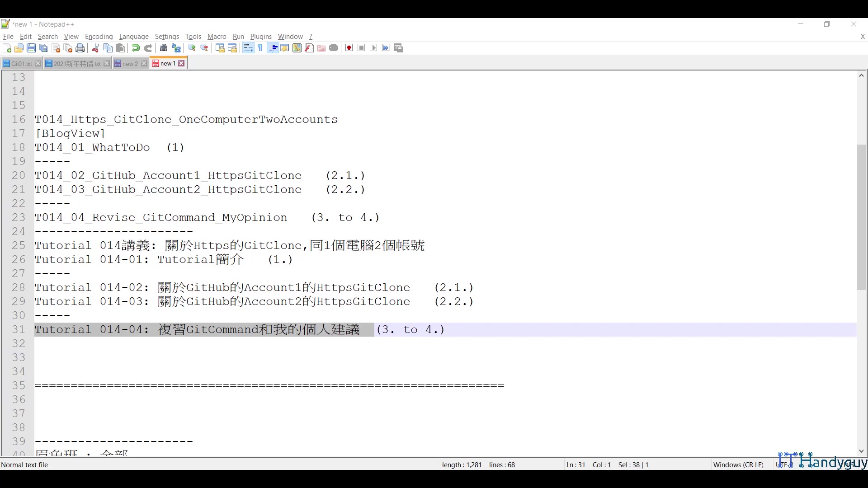Screen dimensions: 868x488
Task: Click the Open file folder icon
Action: (x=19, y=48)
